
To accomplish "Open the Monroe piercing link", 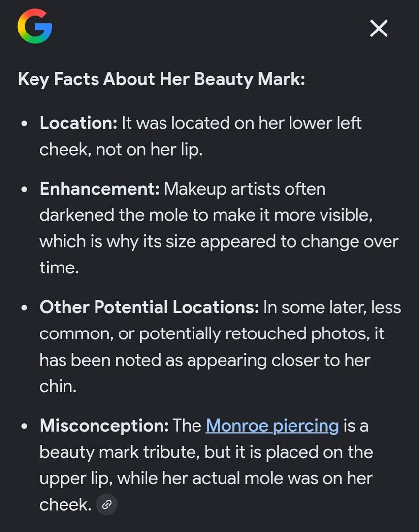I will click(272, 425).
